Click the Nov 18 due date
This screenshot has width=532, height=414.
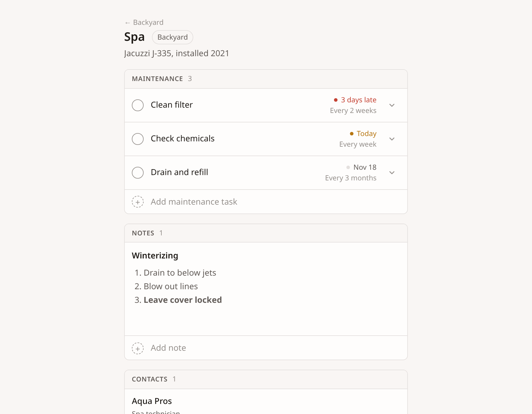pyautogui.click(x=361, y=167)
